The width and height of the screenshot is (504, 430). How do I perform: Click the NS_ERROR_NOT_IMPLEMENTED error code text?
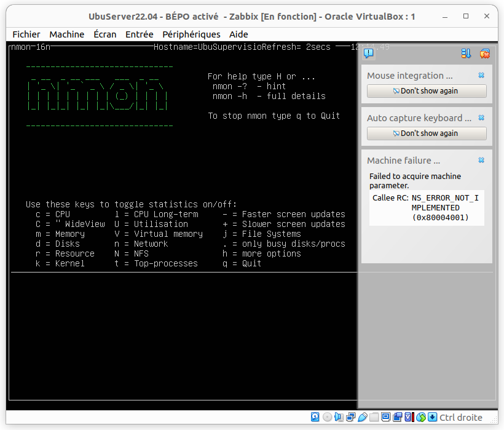(445, 208)
